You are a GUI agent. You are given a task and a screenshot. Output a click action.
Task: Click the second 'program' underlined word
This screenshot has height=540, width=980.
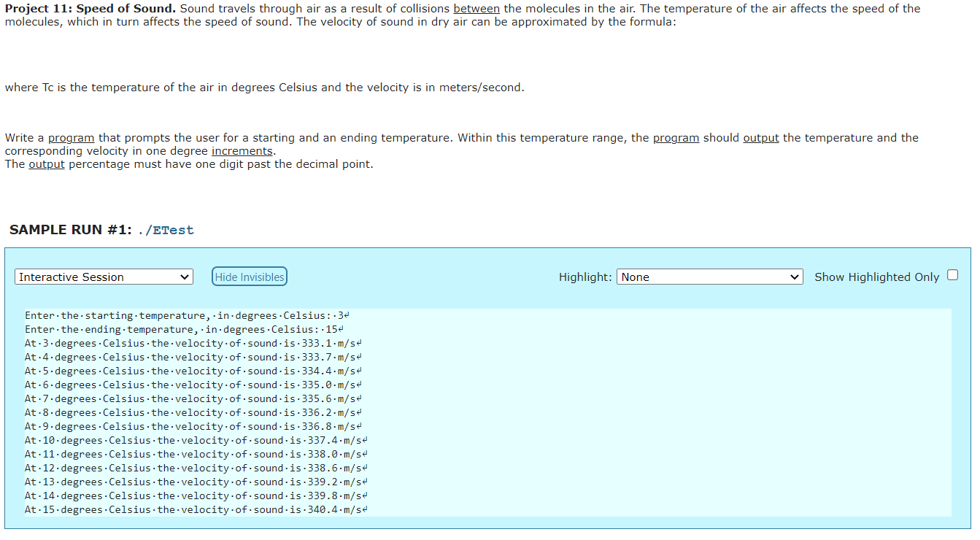(x=676, y=137)
